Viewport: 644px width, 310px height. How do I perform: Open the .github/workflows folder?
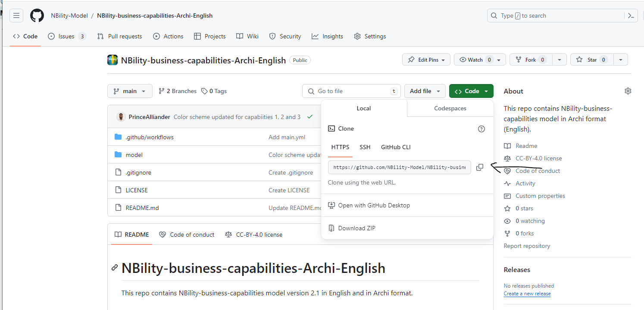(149, 137)
